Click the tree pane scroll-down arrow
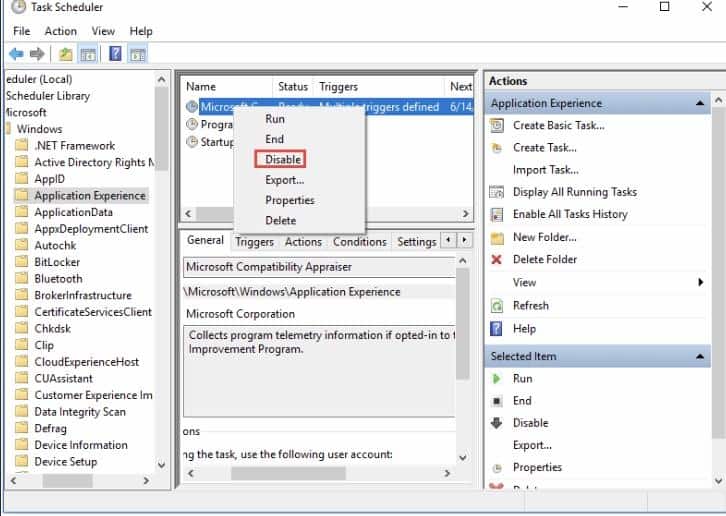The width and height of the screenshot is (726, 516). (x=162, y=464)
